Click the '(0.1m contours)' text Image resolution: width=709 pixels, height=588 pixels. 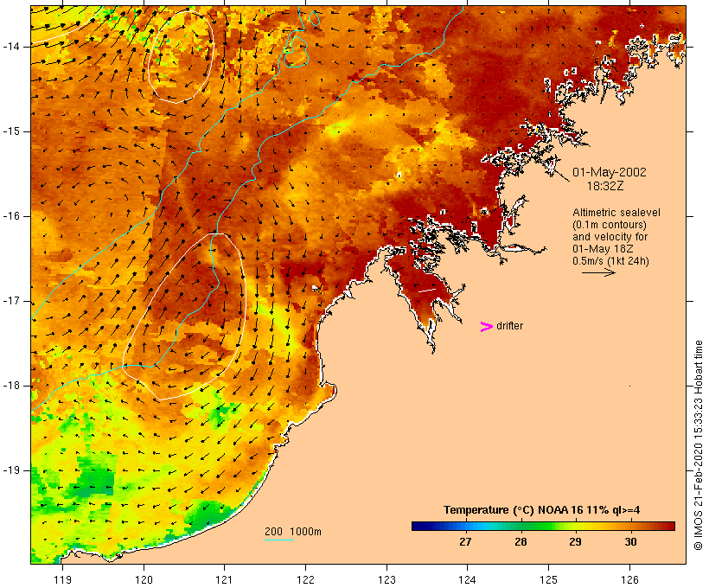(x=610, y=225)
